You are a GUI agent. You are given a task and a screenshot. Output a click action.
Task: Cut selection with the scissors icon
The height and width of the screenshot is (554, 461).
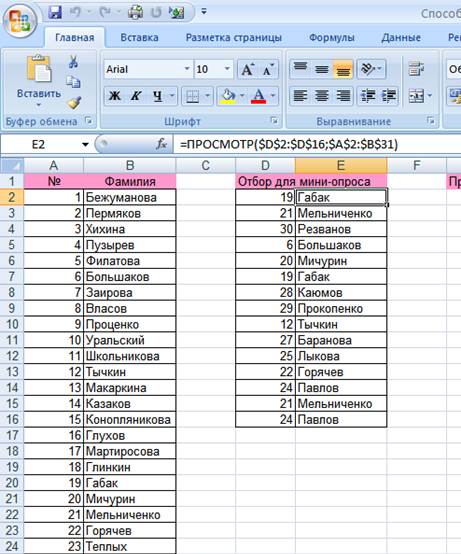pyautogui.click(x=73, y=62)
